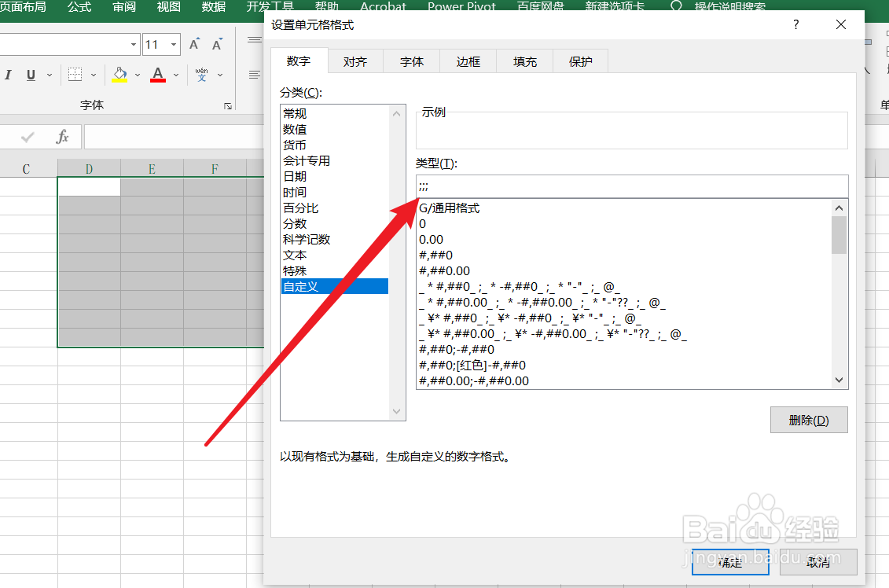Viewport: 889px width, 588px height.
Task: Apply red font color
Action: click(157, 72)
